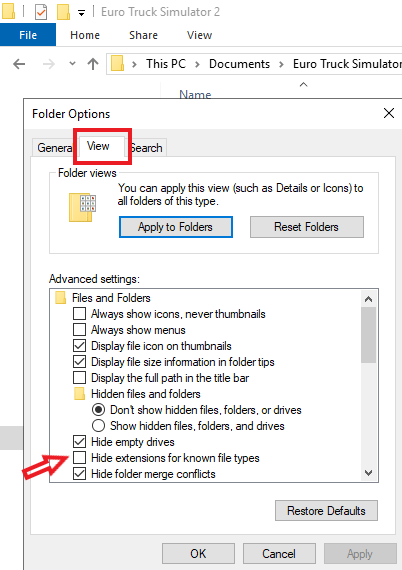
Task: Select Show hidden files, folders, and drives
Action: (x=98, y=426)
